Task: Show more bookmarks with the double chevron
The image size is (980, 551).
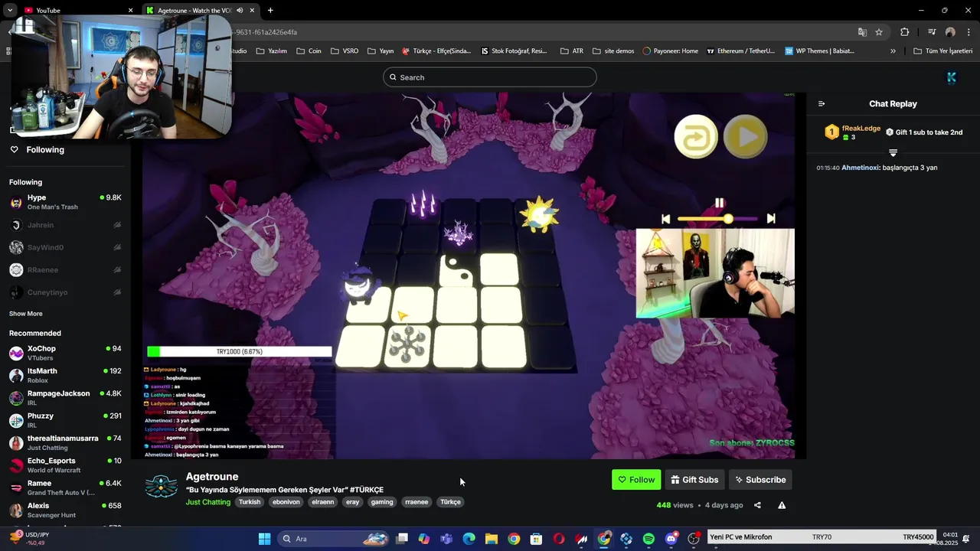Action: click(893, 51)
